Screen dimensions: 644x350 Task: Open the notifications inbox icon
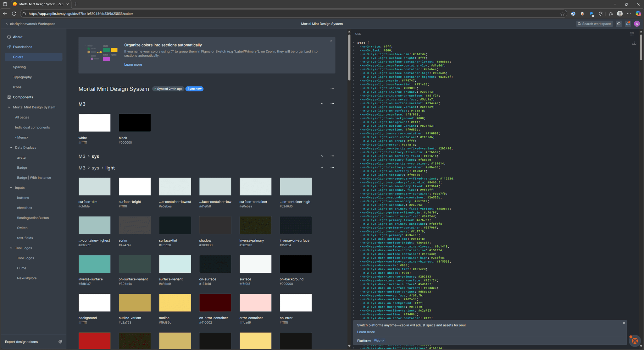[628, 24]
